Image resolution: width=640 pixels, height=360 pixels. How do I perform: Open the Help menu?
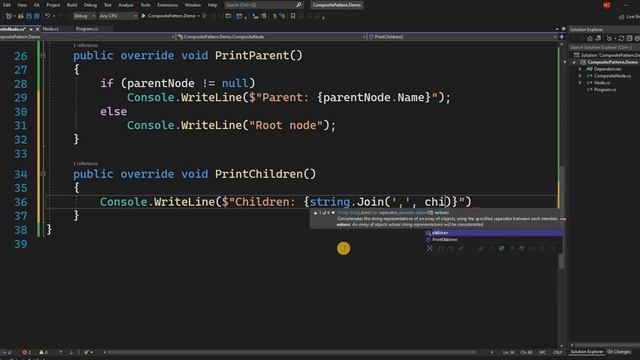(x=212, y=5)
